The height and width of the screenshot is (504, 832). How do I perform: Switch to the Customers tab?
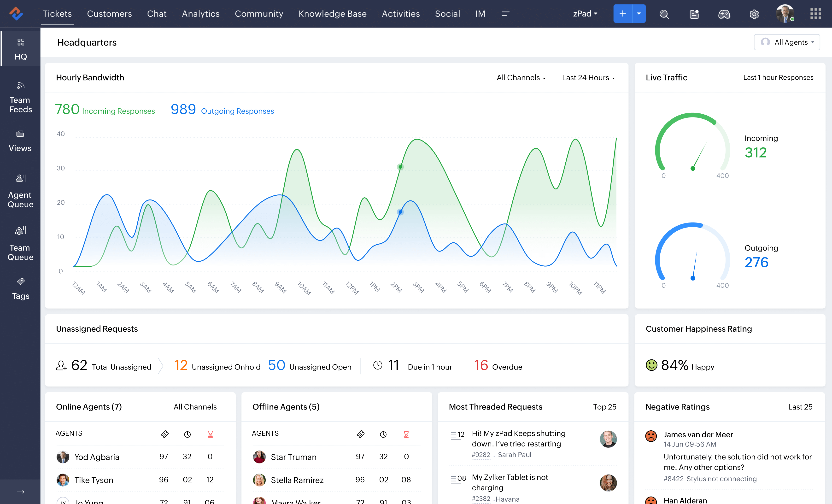109,14
